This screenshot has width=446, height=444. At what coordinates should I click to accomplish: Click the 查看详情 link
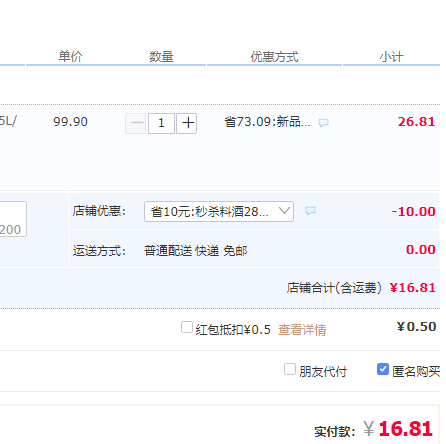pos(302,330)
